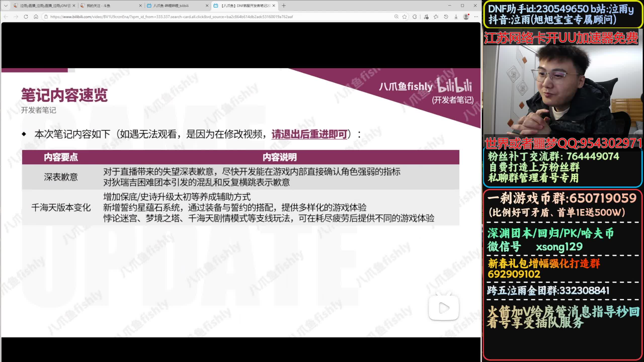644x362 pixels.
Task: Open the favorites list panel
Action: 436,17
